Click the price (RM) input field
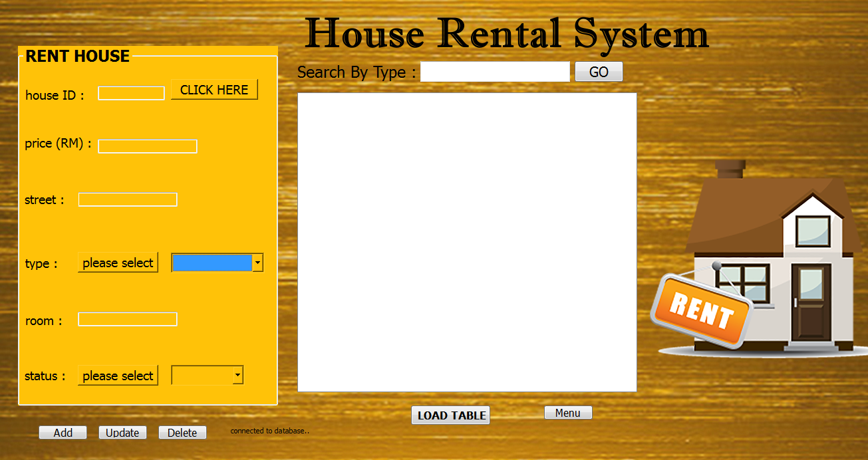This screenshot has height=460, width=868. 148,146
